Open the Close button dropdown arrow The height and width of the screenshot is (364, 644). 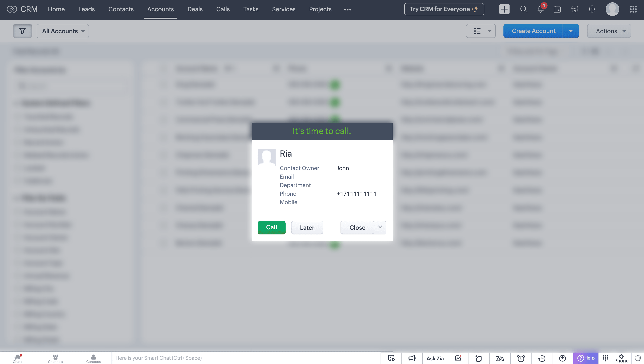(380, 227)
